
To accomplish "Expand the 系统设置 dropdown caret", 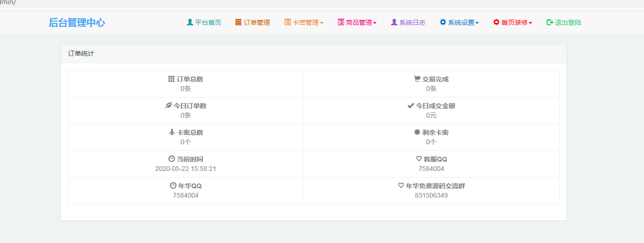I will 477,23.
